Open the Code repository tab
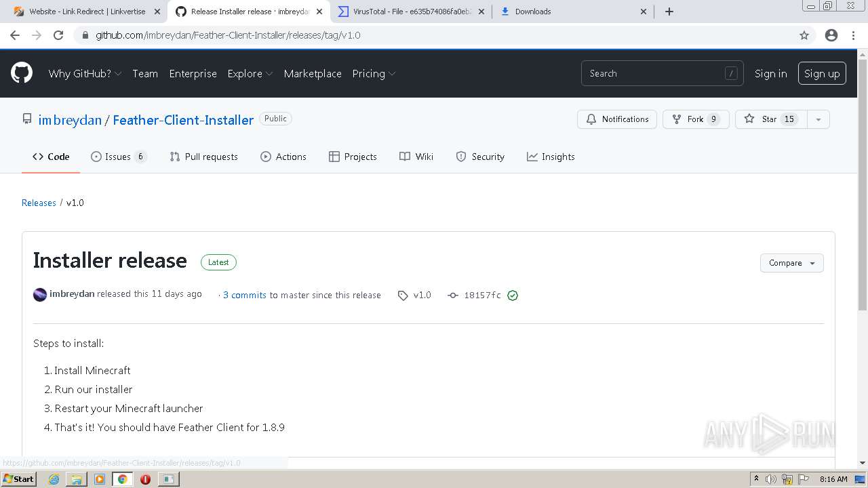868x488 pixels. (51, 157)
